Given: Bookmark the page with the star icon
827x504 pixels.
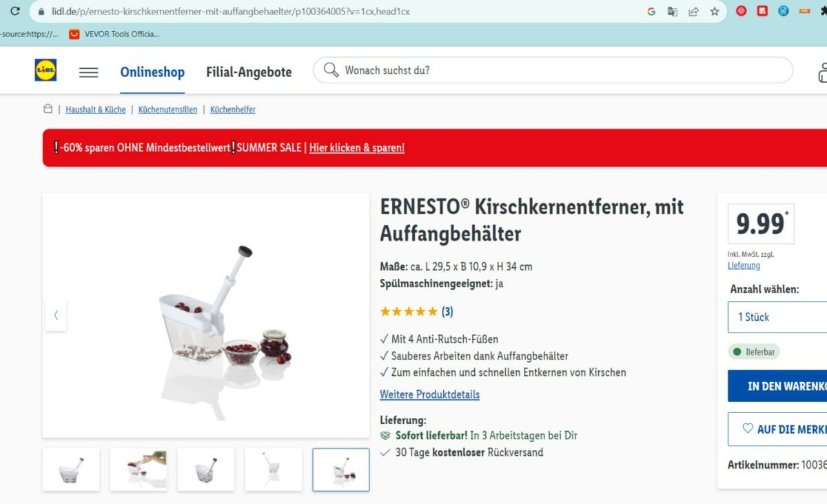Looking at the screenshot, I should click(715, 12).
